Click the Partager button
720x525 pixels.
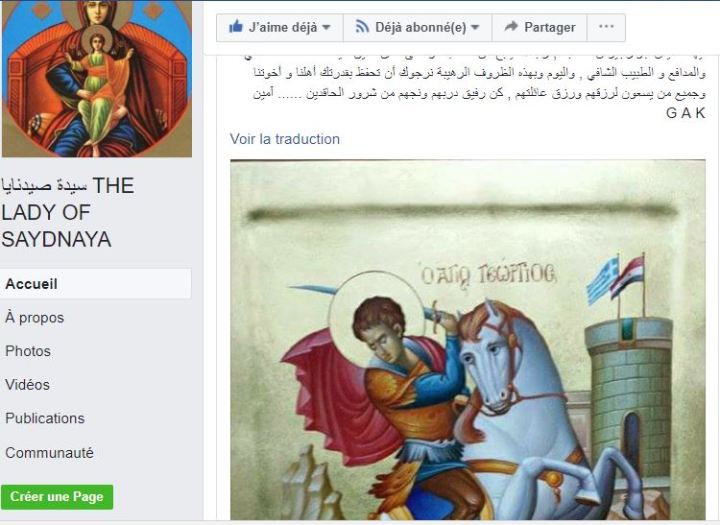coord(540,28)
